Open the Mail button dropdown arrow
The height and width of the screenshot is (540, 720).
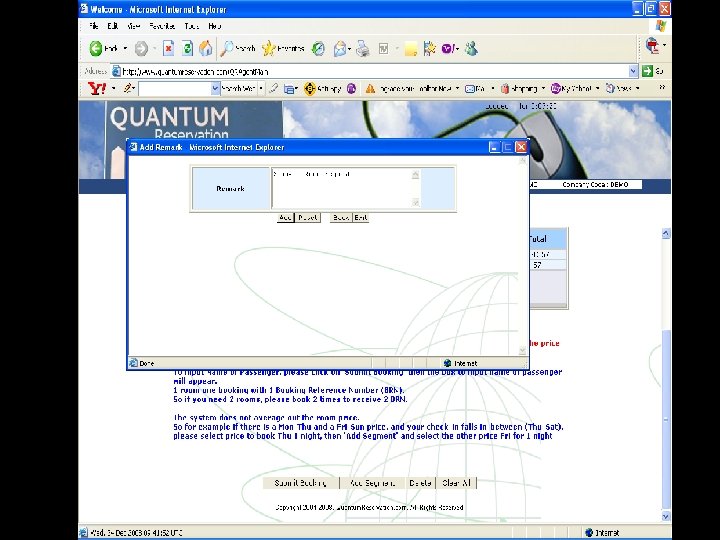coord(349,49)
